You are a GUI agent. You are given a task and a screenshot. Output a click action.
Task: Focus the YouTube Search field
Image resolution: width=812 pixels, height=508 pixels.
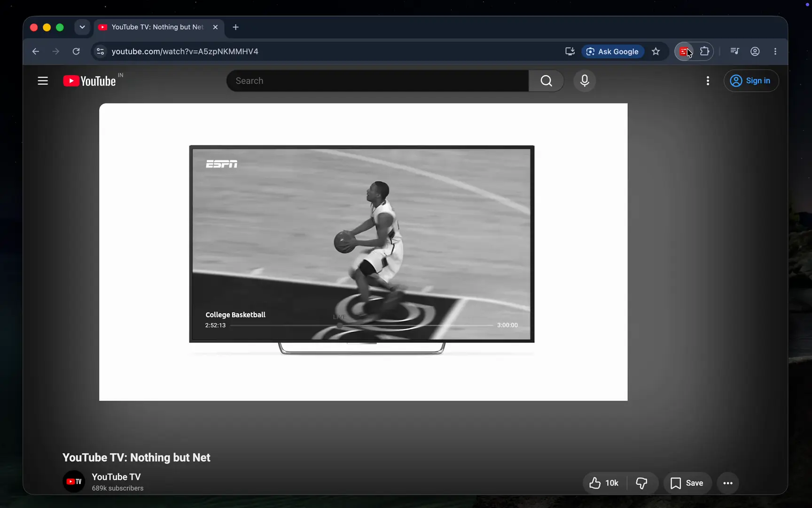[378, 81]
